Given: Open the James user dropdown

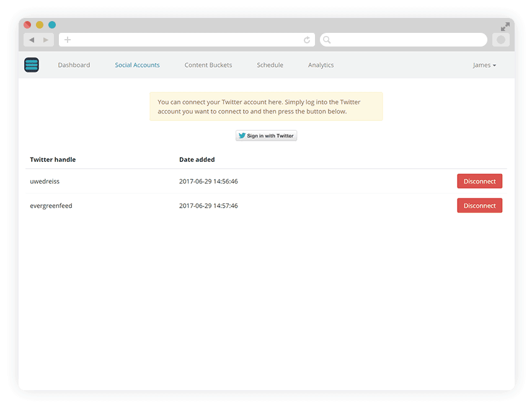Looking at the screenshot, I should [484, 65].
